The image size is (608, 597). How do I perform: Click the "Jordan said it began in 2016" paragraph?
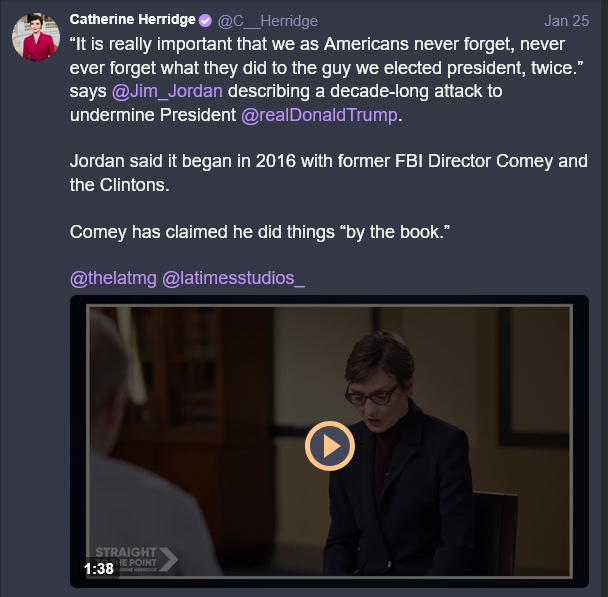[328, 173]
